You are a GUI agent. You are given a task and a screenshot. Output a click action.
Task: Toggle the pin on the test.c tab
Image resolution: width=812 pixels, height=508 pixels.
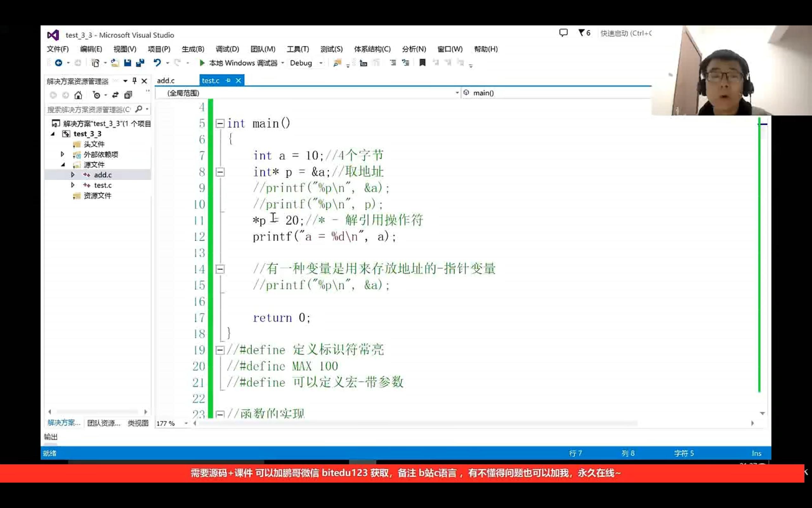[x=228, y=81]
